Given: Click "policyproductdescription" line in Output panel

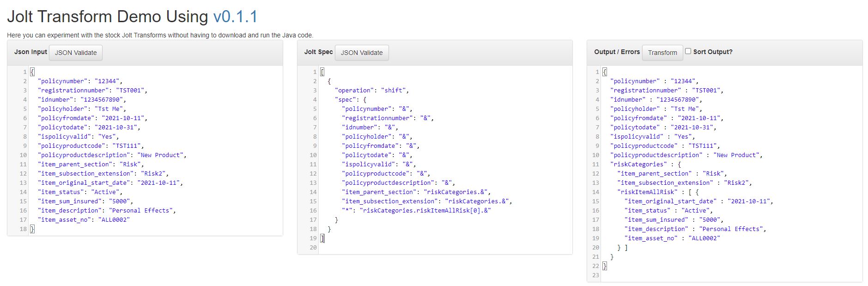Looking at the screenshot, I should tap(686, 155).
